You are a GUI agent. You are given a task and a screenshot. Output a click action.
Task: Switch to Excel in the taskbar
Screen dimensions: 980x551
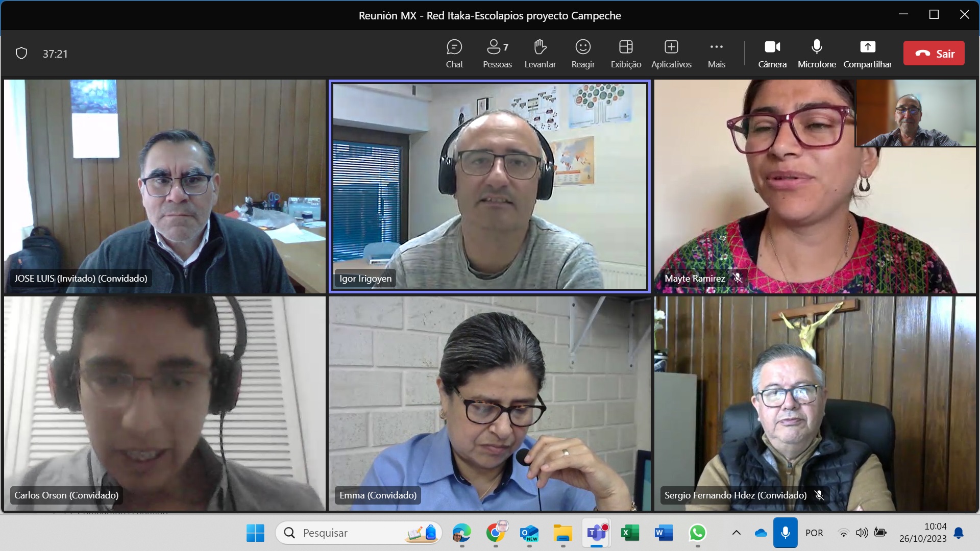coord(630,533)
